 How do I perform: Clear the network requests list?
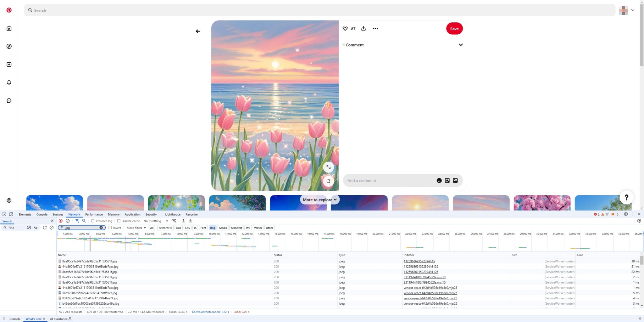pyautogui.click(x=68, y=221)
